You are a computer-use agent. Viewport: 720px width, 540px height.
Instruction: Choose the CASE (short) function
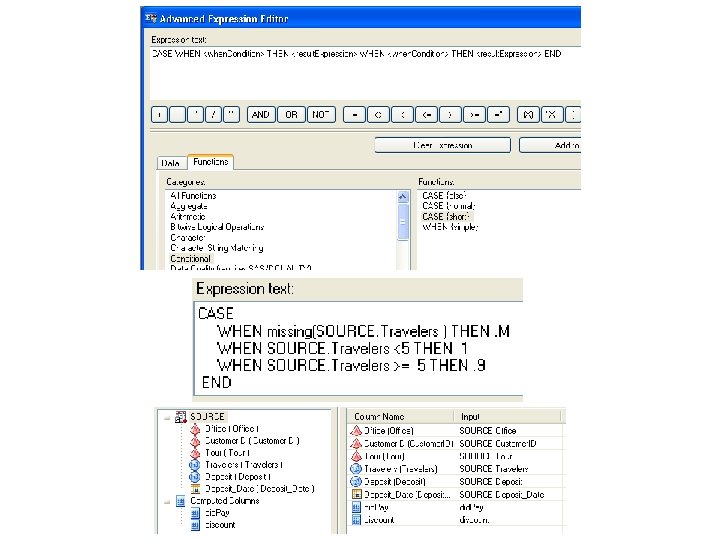[446, 217]
